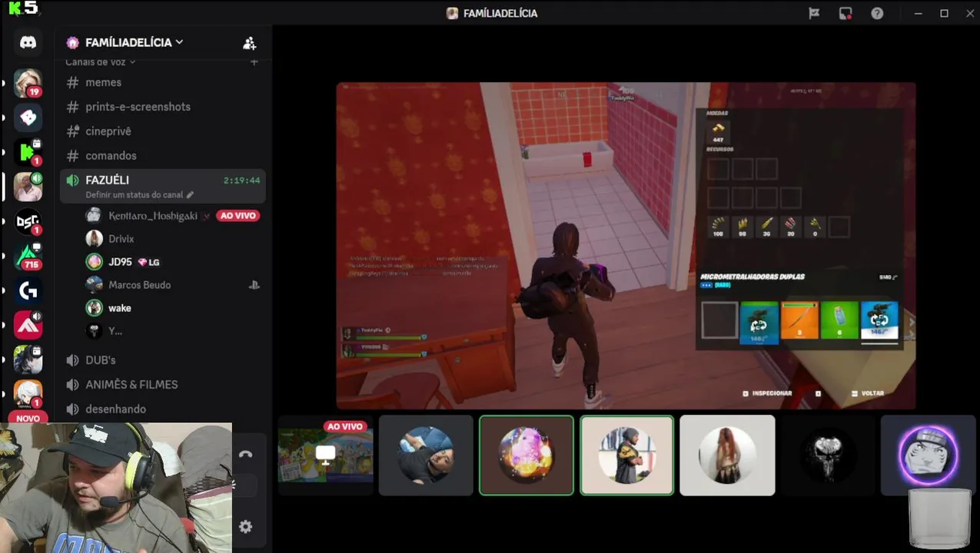Viewport: 980px width, 553px height.
Task: Collapse the Canais de voz category
Action: (100, 61)
